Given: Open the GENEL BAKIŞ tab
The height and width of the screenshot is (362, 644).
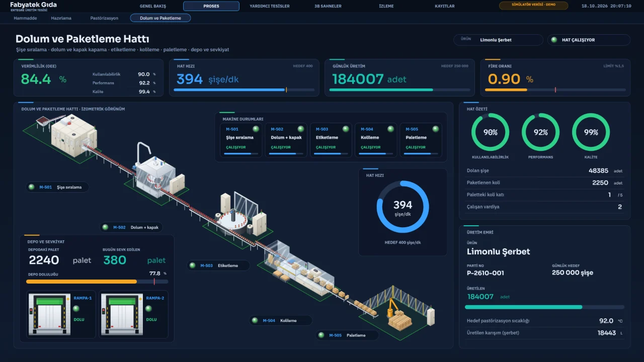Looking at the screenshot, I should [153, 6].
